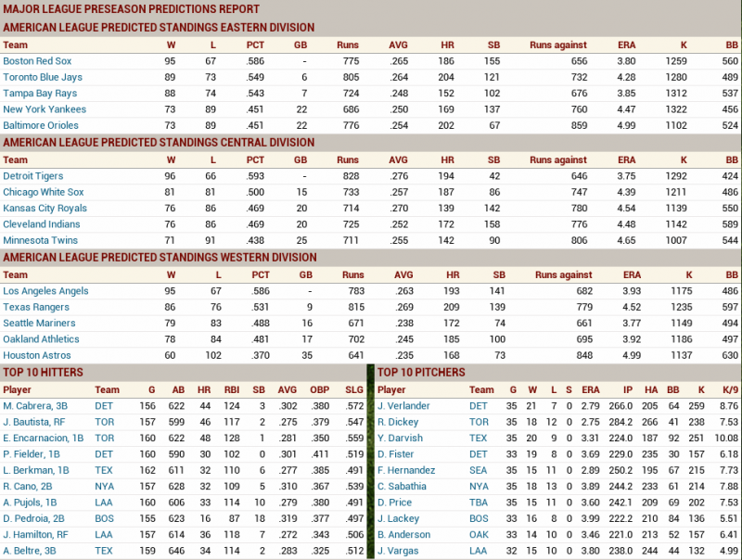Click J. Bautista in top hitters
Image resolution: width=742 pixels, height=560 pixels.
coord(38,422)
